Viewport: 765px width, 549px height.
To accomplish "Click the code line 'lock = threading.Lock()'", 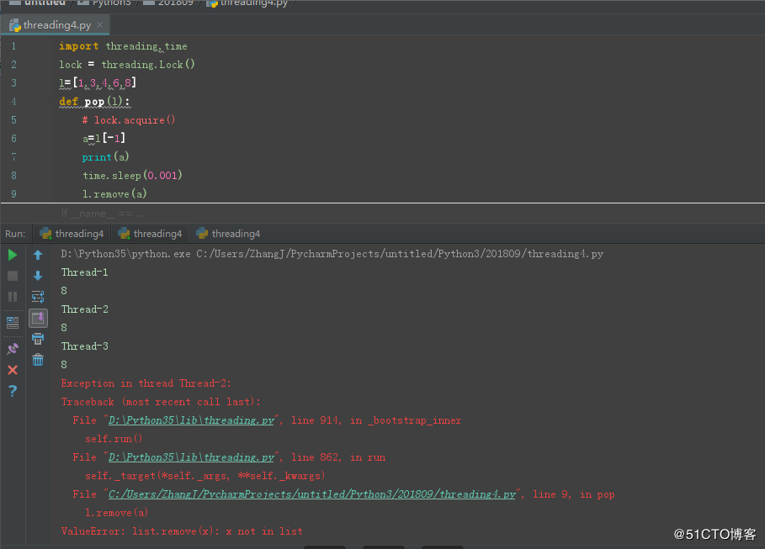I will [127, 64].
